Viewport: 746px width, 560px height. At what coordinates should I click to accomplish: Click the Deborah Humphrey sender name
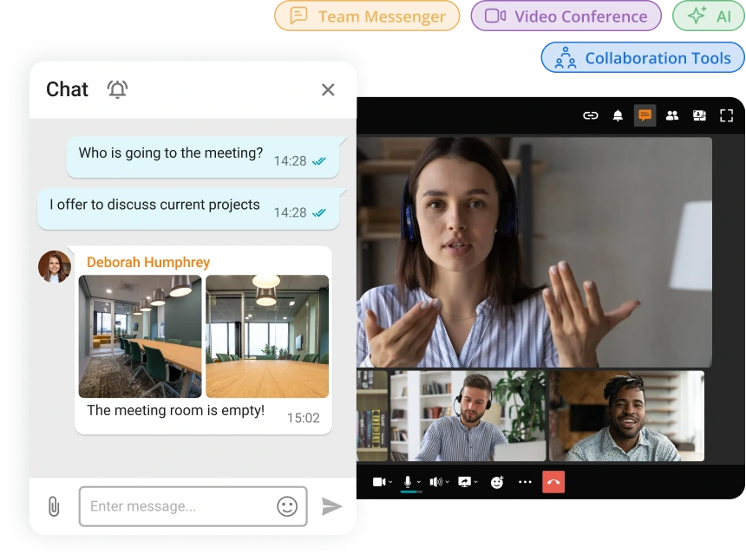click(x=148, y=262)
